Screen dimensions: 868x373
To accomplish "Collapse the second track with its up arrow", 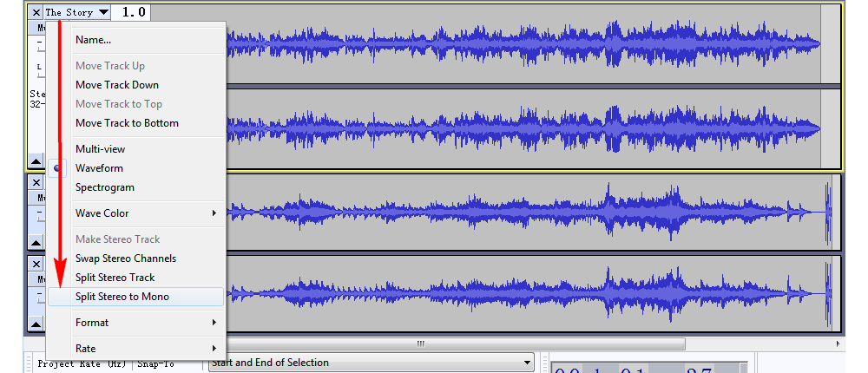I will tap(36, 242).
